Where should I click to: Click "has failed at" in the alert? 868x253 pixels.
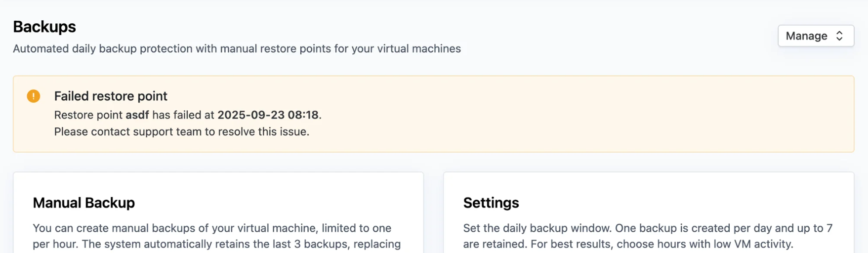[183, 115]
